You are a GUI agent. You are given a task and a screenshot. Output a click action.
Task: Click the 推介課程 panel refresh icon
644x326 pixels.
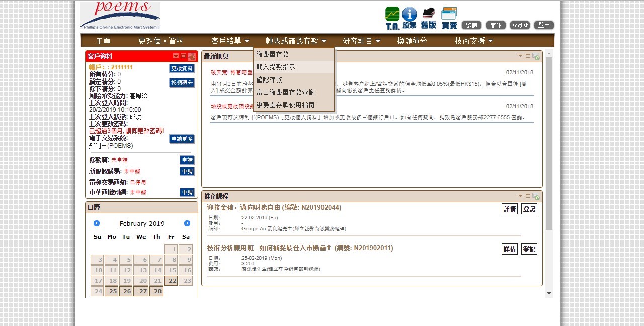pos(536,196)
